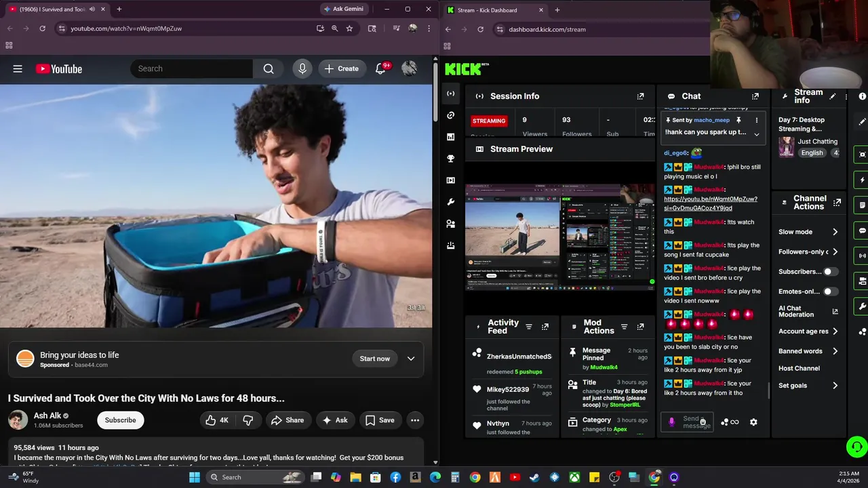Unpin the pinned chat message
The width and height of the screenshot is (868, 488).
click(738, 120)
